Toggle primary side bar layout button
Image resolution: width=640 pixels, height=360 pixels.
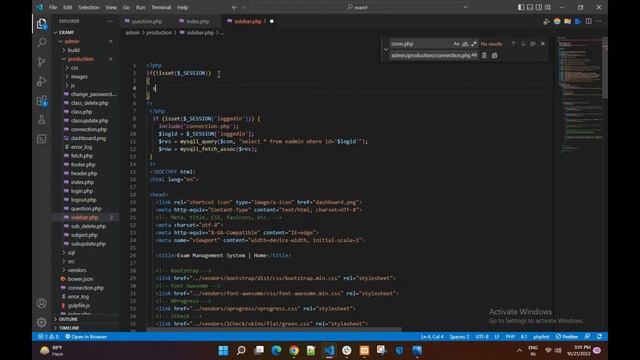pyautogui.click(x=521, y=7)
